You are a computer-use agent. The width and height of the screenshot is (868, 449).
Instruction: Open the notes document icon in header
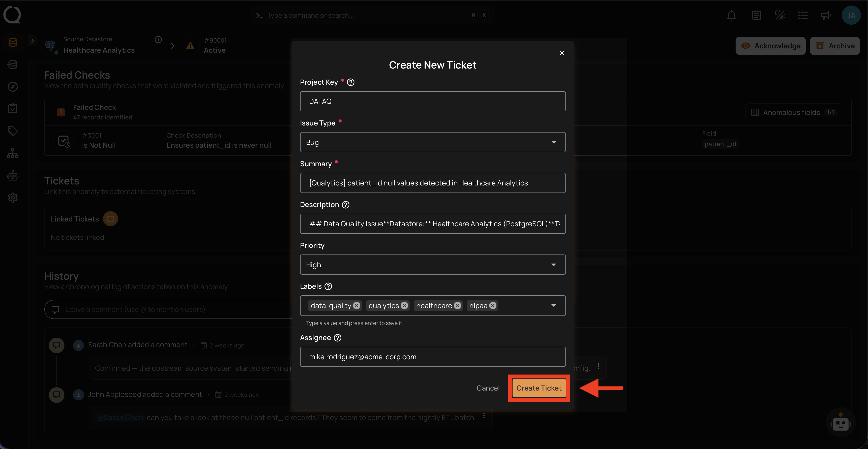pos(756,15)
